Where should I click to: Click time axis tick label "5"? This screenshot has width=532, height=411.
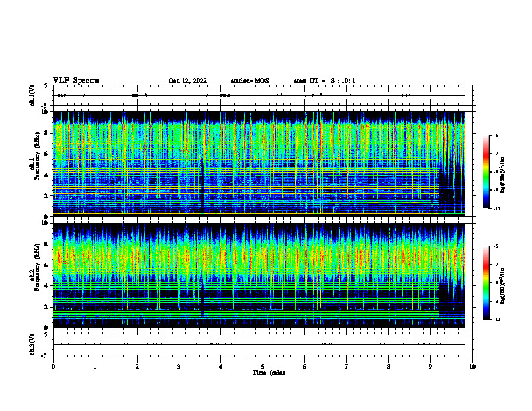263,367
